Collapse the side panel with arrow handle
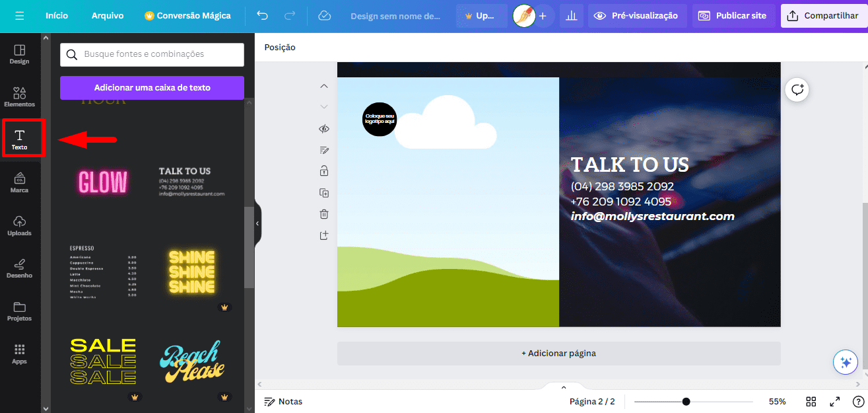The width and height of the screenshot is (868, 413). pos(258,223)
